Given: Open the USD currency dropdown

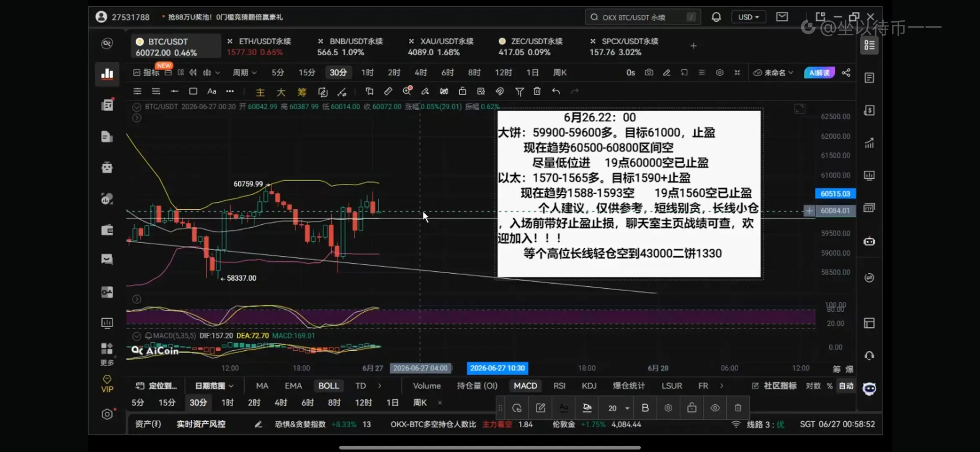Looking at the screenshot, I should [748, 17].
